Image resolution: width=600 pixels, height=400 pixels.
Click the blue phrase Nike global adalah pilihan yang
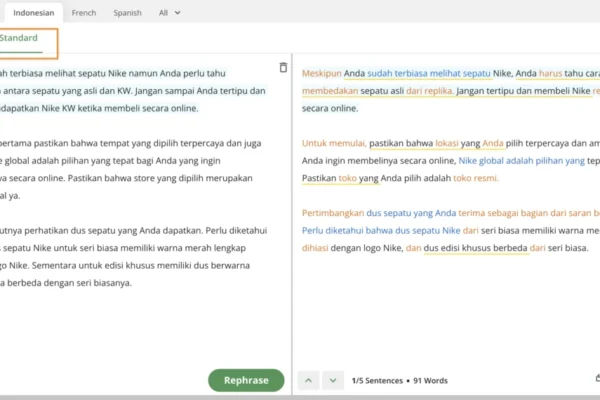click(x=522, y=161)
